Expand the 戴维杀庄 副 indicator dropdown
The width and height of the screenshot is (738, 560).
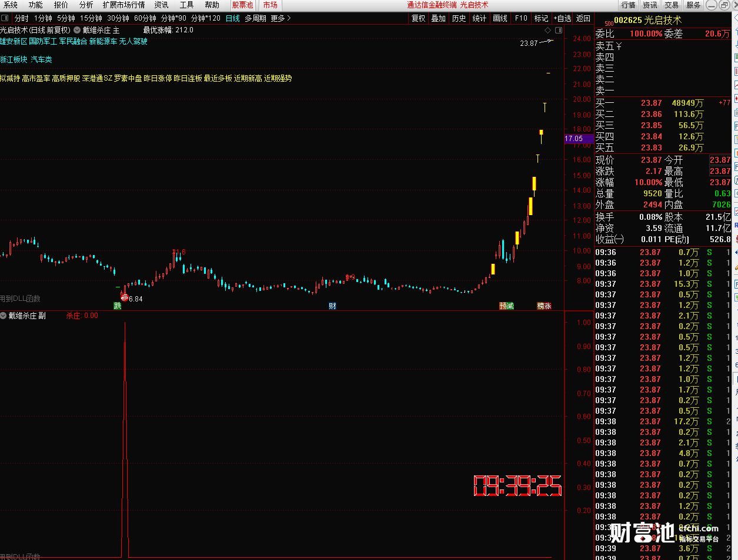(4, 316)
